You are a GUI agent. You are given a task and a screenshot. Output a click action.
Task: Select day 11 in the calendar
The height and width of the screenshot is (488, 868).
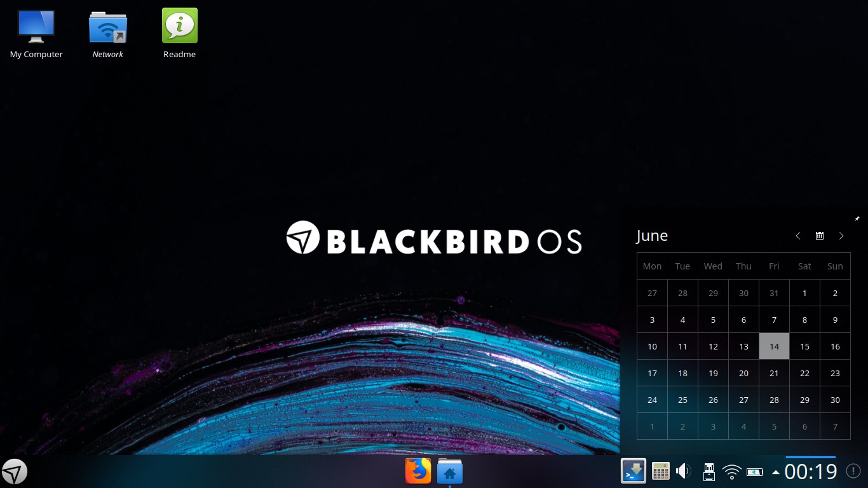(x=682, y=346)
